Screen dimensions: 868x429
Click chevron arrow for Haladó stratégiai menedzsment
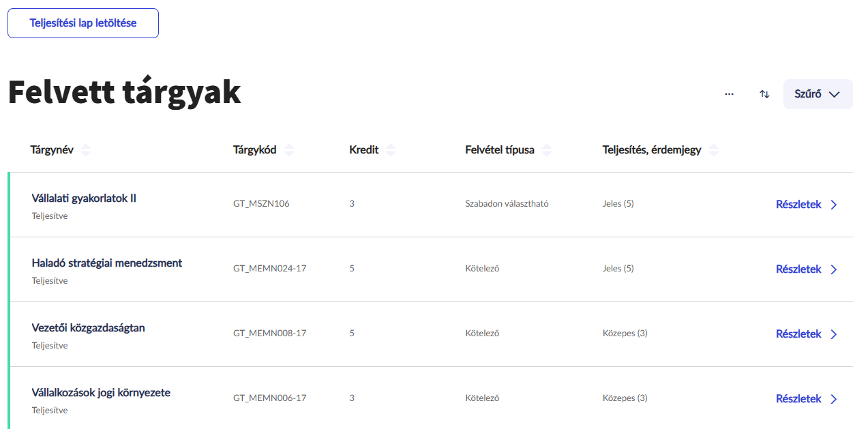pyautogui.click(x=834, y=269)
